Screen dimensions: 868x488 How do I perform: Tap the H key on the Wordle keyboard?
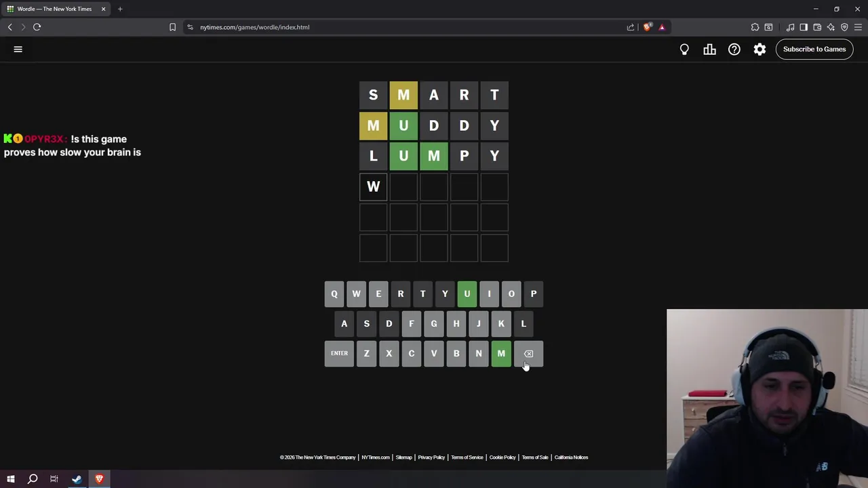coord(456,323)
